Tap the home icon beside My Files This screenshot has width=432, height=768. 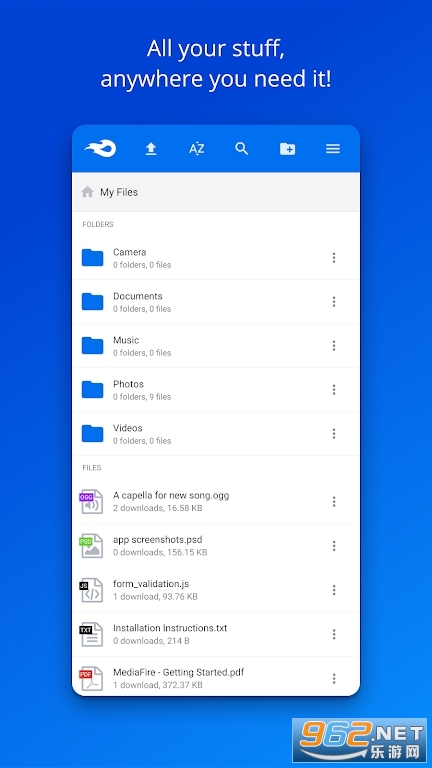(x=88, y=192)
